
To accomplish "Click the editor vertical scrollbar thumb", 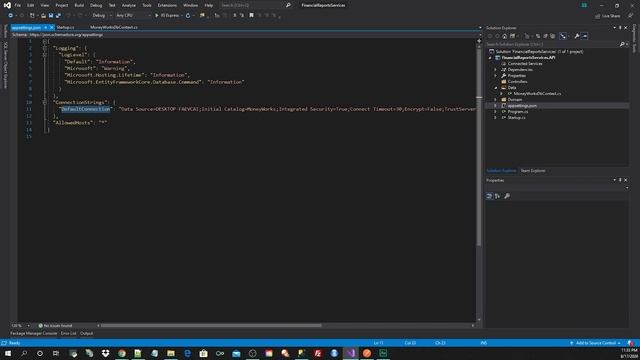I will pos(479,147).
